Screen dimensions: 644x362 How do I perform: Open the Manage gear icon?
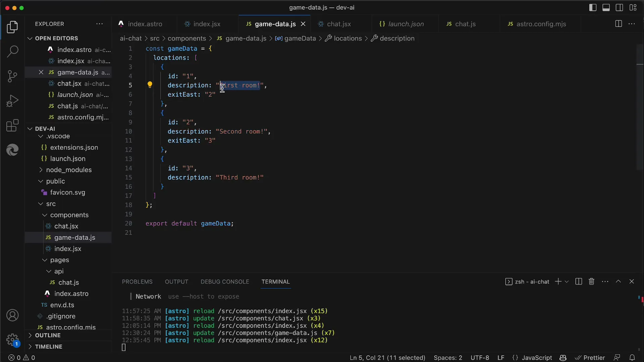(12, 340)
